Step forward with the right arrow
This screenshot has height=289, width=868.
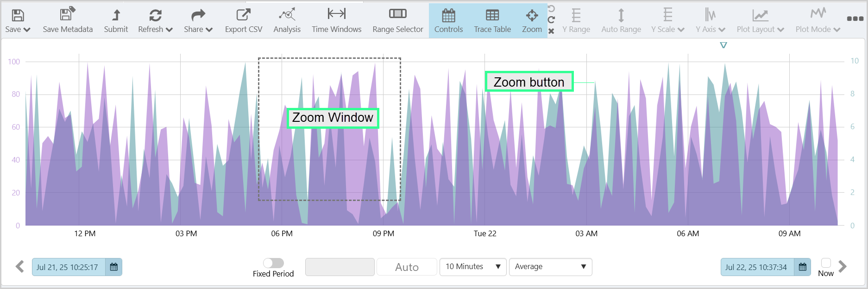843,266
